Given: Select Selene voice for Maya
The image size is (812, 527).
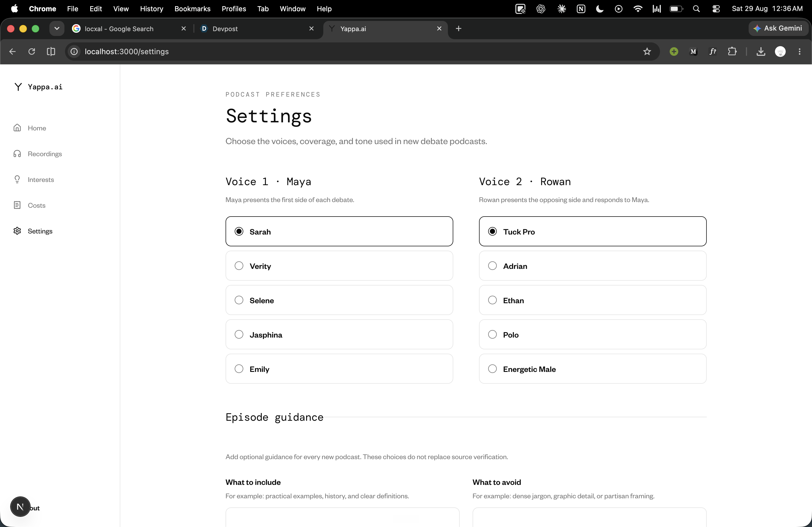Looking at the screenshot, I should click(339, 300).
